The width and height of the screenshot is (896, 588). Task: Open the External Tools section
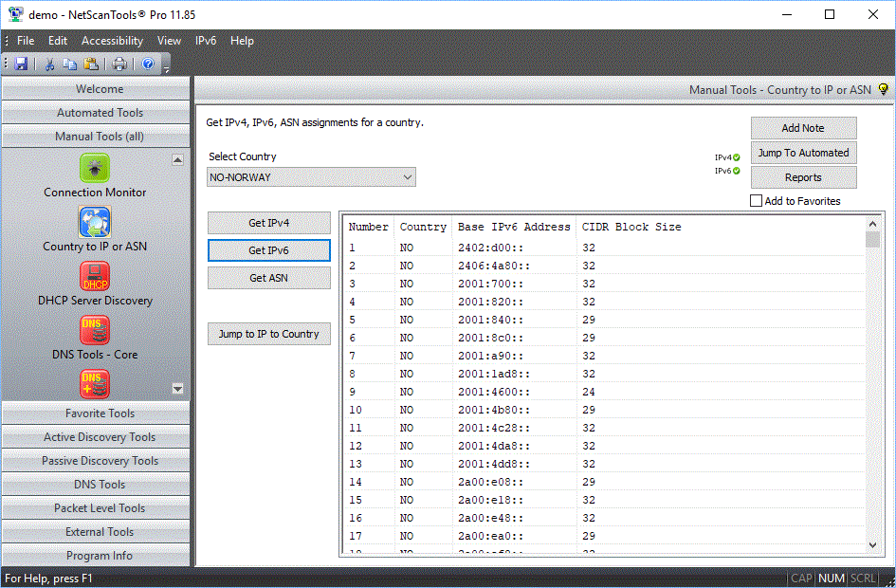[96, 531]
